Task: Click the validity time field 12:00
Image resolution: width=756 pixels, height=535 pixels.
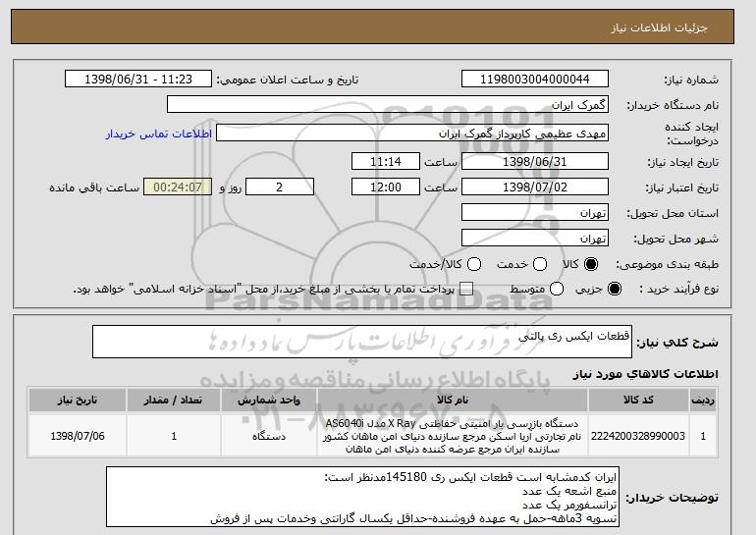Action: tap(386, 187)
